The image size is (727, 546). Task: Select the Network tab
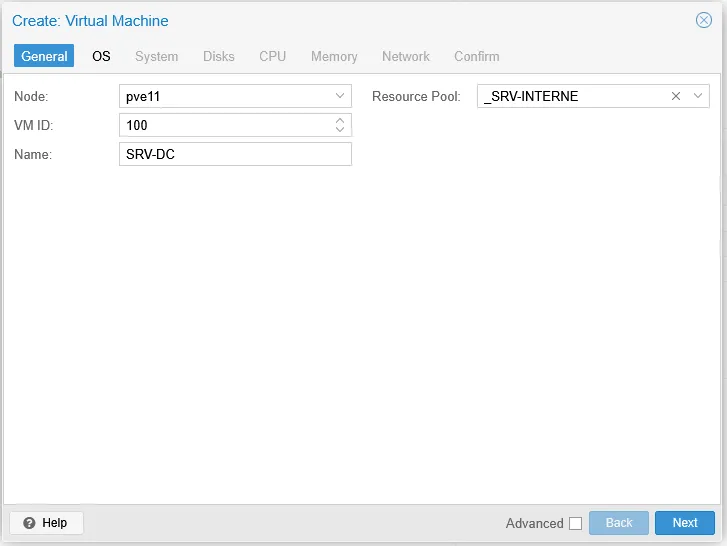point(405,56)
